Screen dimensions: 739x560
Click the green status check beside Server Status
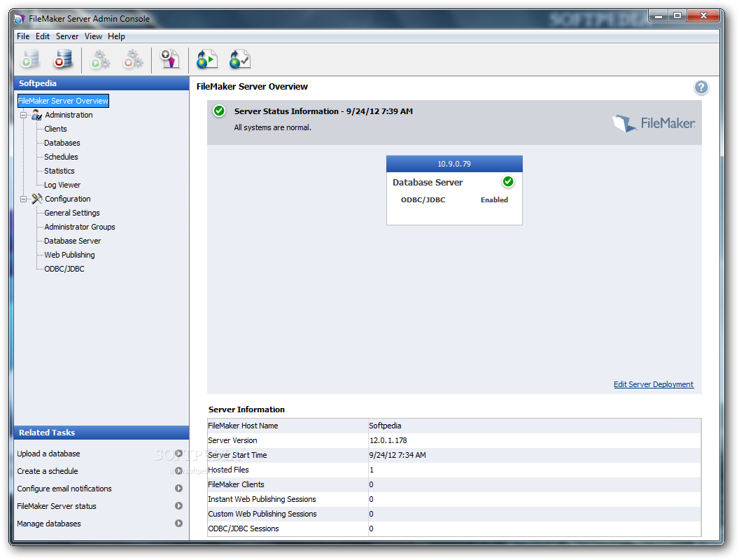[219, 111]
